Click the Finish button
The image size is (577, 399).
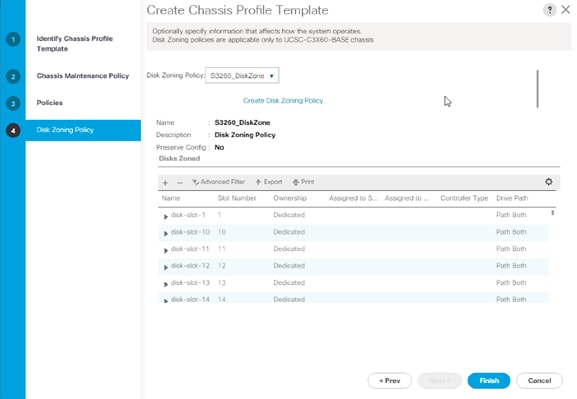[x=489, y=381]
